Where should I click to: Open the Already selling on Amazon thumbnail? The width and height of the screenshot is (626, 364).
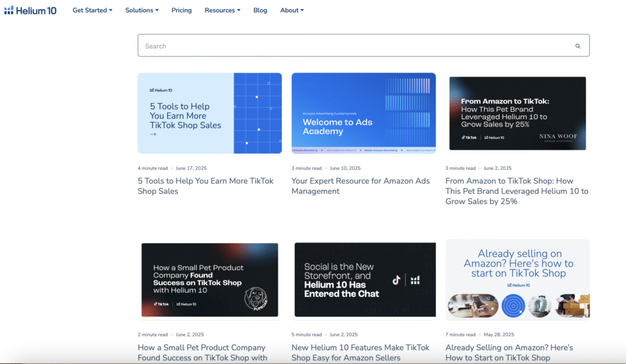[x=517, y=280]
